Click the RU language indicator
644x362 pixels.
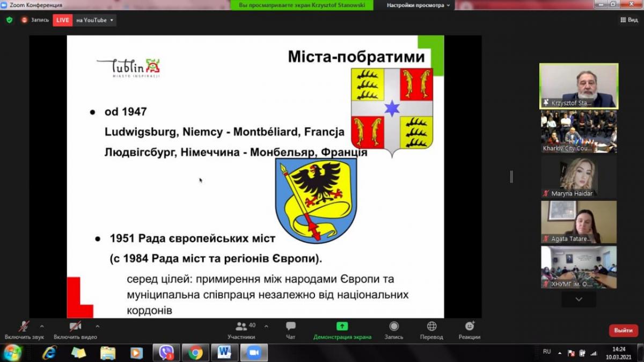pyautogui.click(x=547, y=351)
